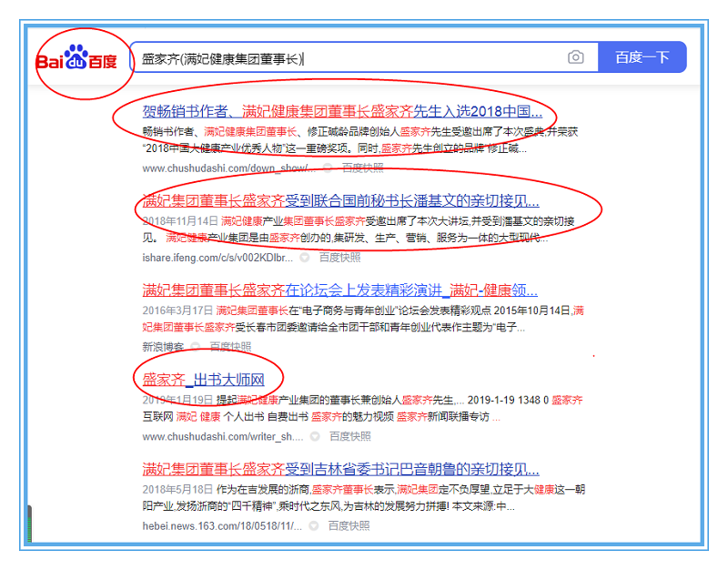728x570 pixels.
Task: Visit the ishare.ifeng.com source URL
Action: tap(217, 257)
